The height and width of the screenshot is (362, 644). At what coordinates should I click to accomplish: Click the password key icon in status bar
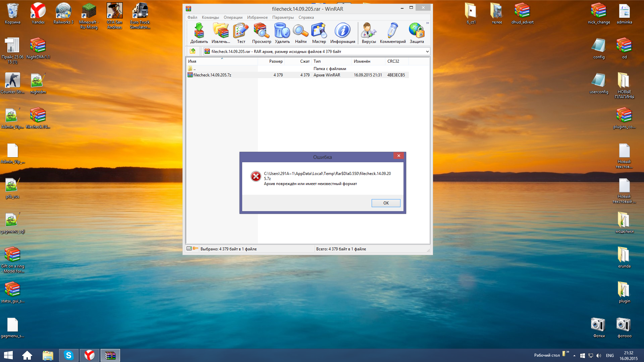(x=196, y=249)
